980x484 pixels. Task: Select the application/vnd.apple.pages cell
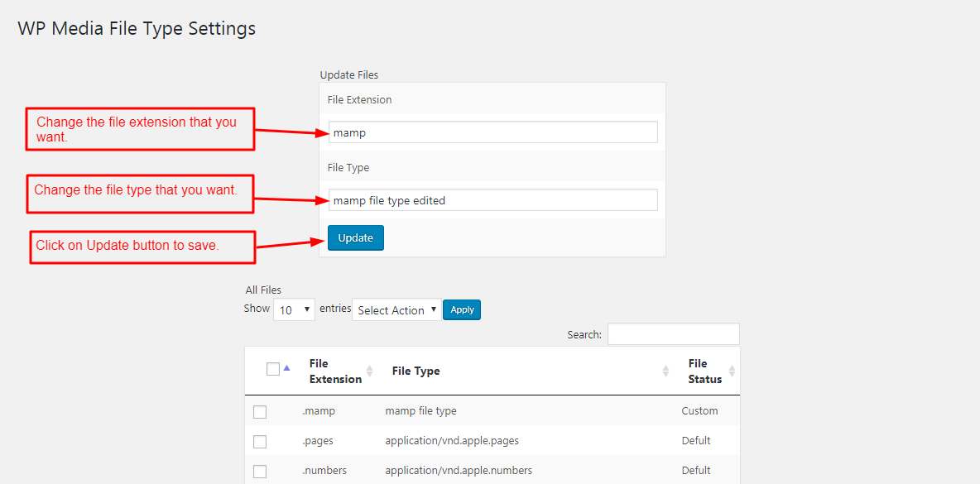click(x=453, y=440)
